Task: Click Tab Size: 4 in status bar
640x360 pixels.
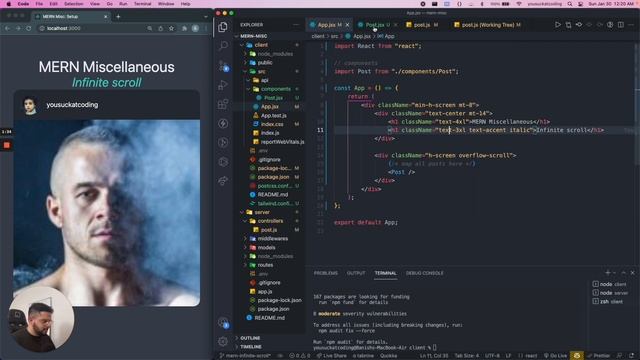Action: (467, 356)
